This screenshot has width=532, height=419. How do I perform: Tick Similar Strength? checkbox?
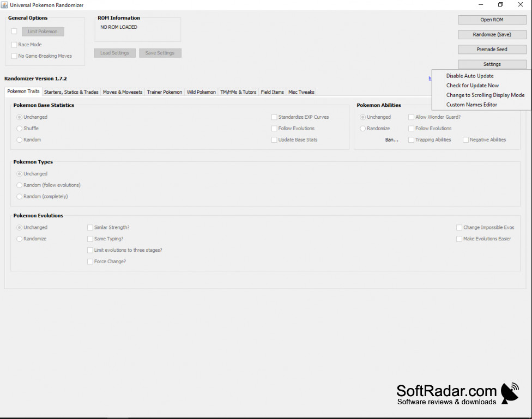point(90,227)
